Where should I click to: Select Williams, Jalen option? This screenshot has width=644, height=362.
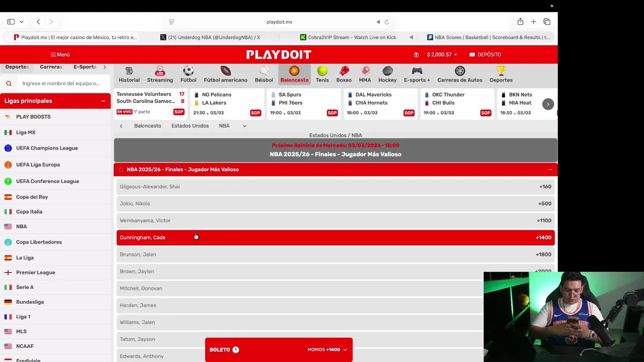(300, 322)
